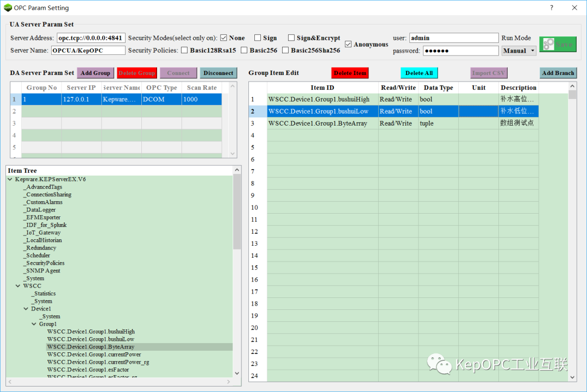Tick the Basic128Rsa15 security policy

(x=184, y=50)
